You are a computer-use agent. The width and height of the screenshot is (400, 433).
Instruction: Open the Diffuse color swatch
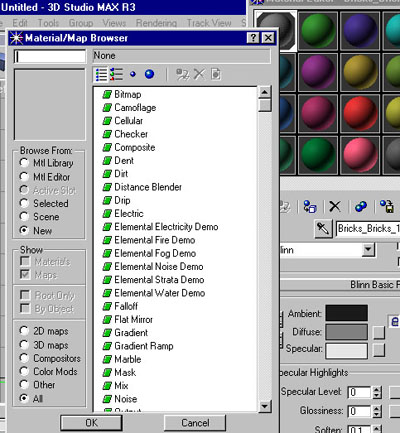347,332
